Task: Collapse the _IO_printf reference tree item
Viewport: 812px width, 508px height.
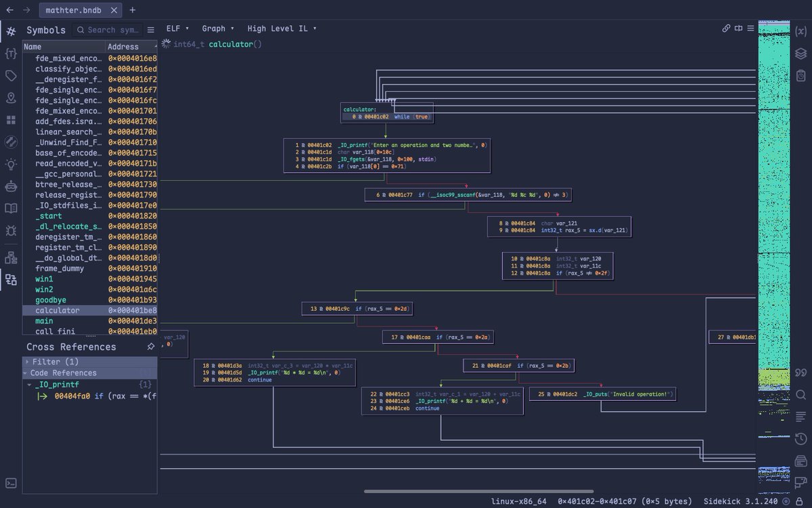Action: tap(29, 384)
